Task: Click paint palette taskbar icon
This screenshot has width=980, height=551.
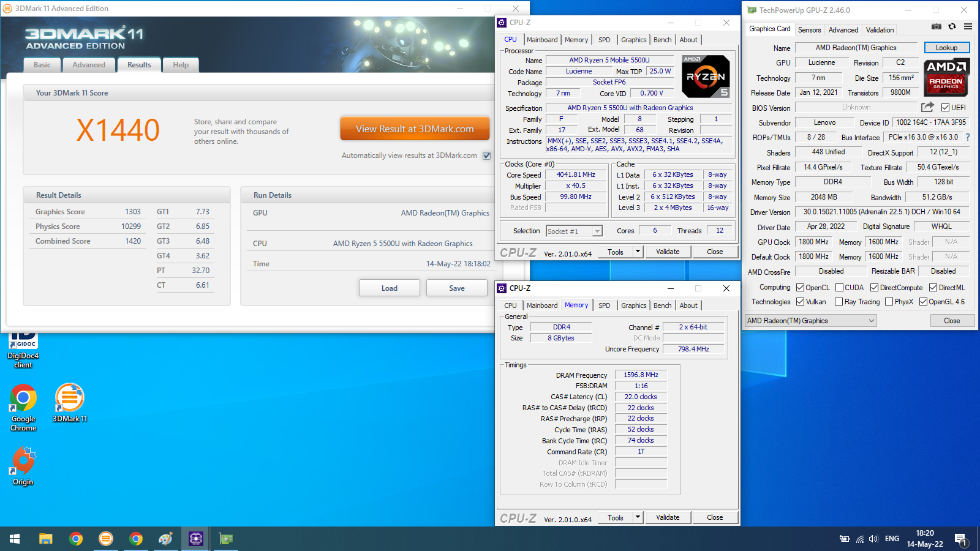Action: coord(165,539)
